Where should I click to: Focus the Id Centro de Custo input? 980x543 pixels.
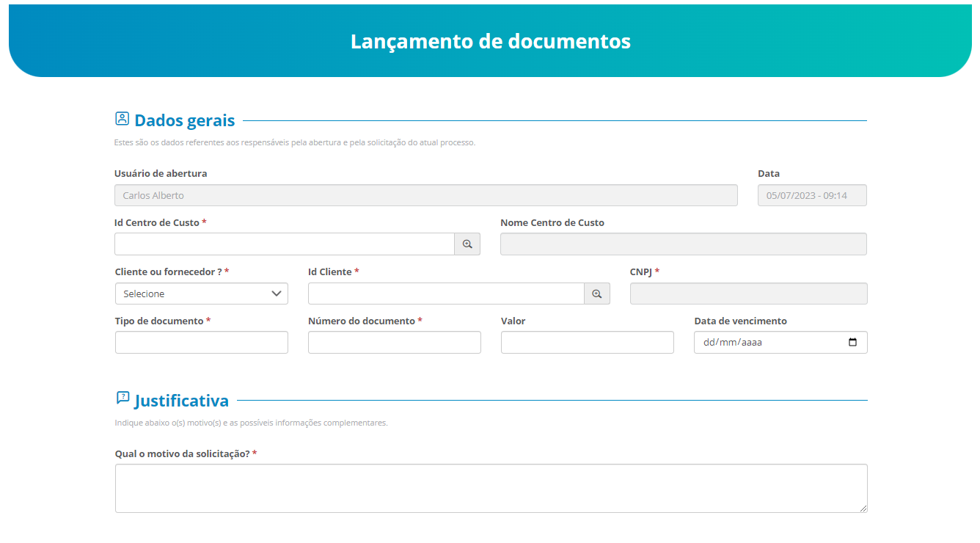285,244
